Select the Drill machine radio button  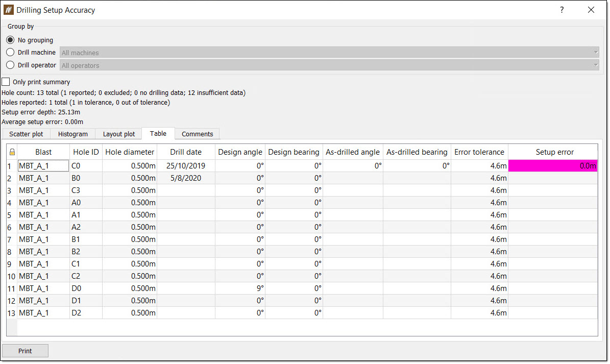11,52
